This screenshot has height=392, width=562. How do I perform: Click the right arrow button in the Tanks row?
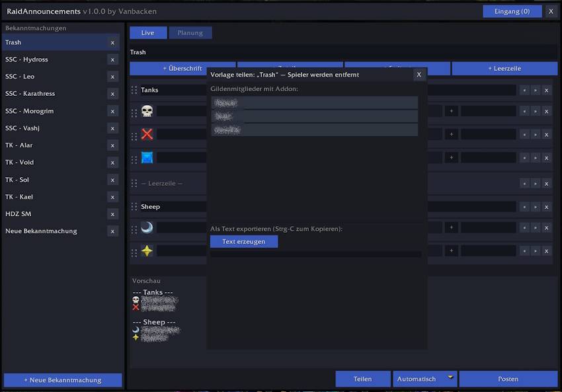pyautogui.click(x=536, y=91)
